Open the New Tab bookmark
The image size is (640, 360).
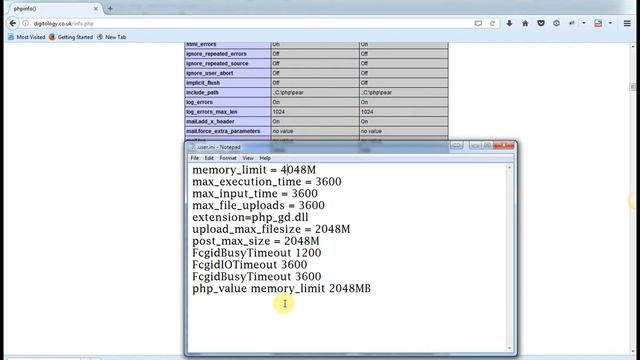tap(111, 37)
